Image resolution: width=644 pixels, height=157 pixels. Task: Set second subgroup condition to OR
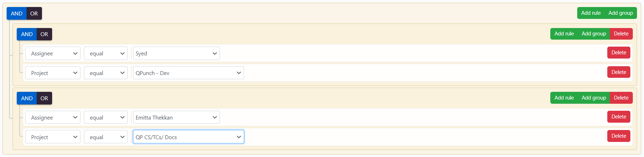(44, 98)
